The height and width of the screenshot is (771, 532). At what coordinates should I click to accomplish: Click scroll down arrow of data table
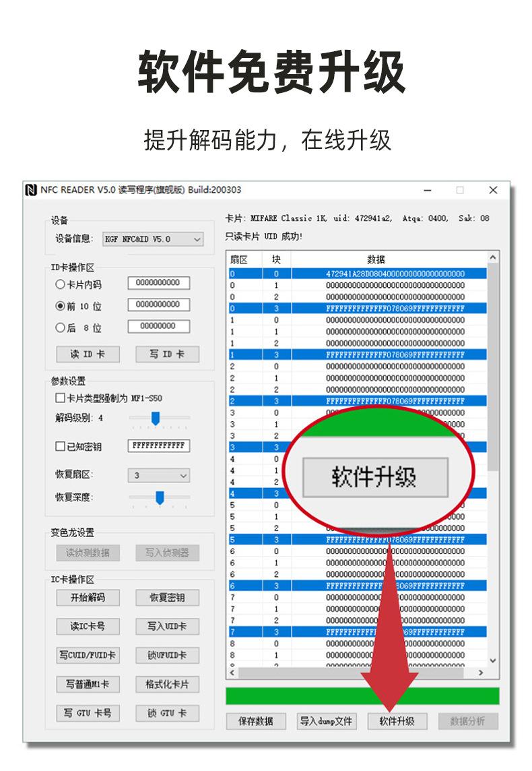493,661
